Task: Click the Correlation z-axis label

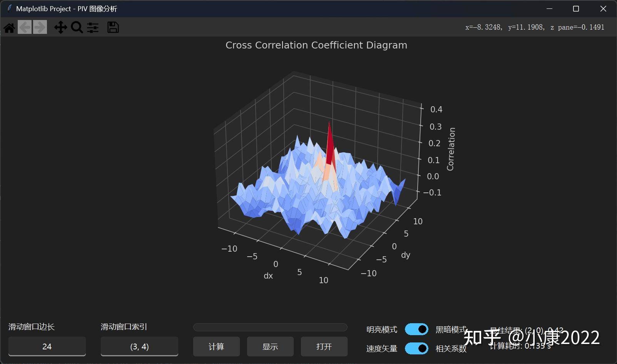Action: click(451, 149)
